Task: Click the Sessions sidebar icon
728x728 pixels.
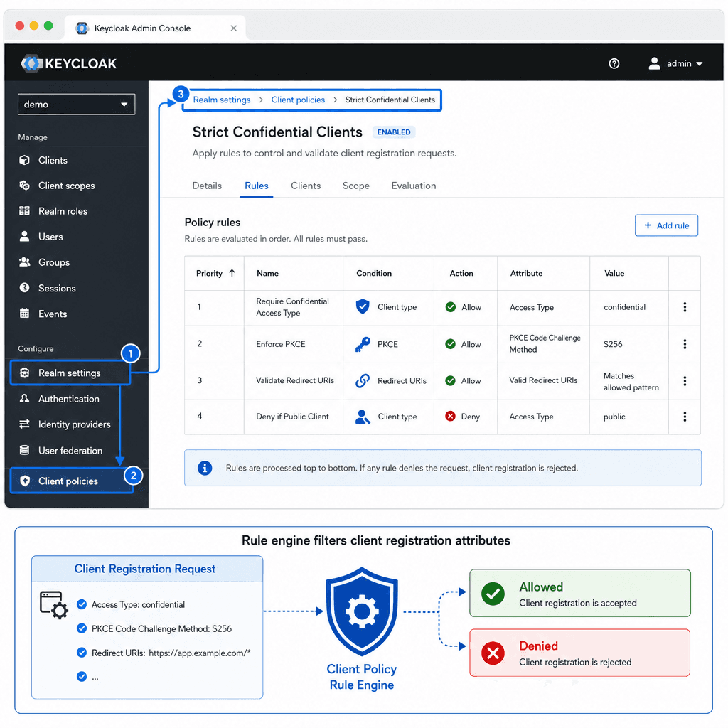Action: [25, 288]
